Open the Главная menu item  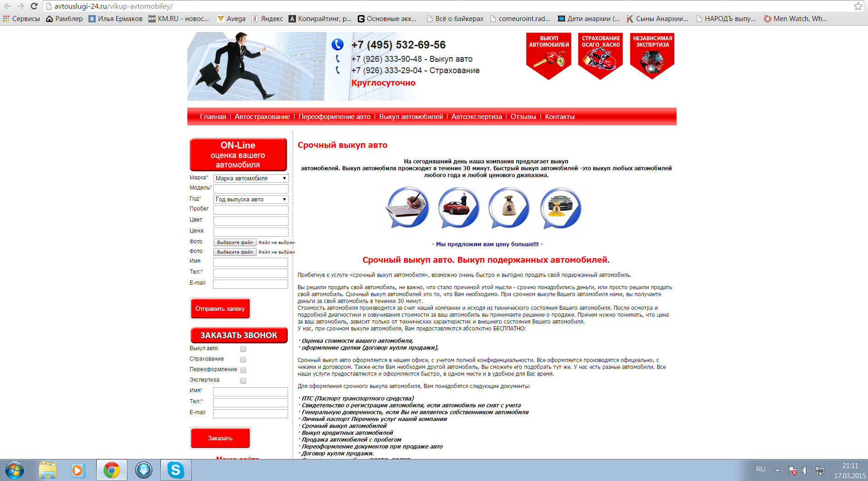click(213, 117)
